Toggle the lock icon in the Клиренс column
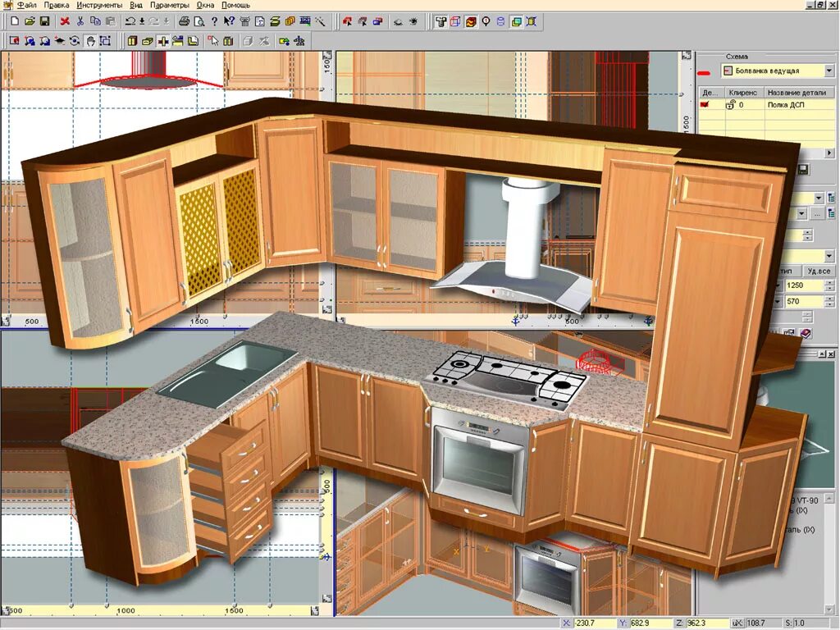This screenshot has width=840, height=630. [x=730, y=104]
